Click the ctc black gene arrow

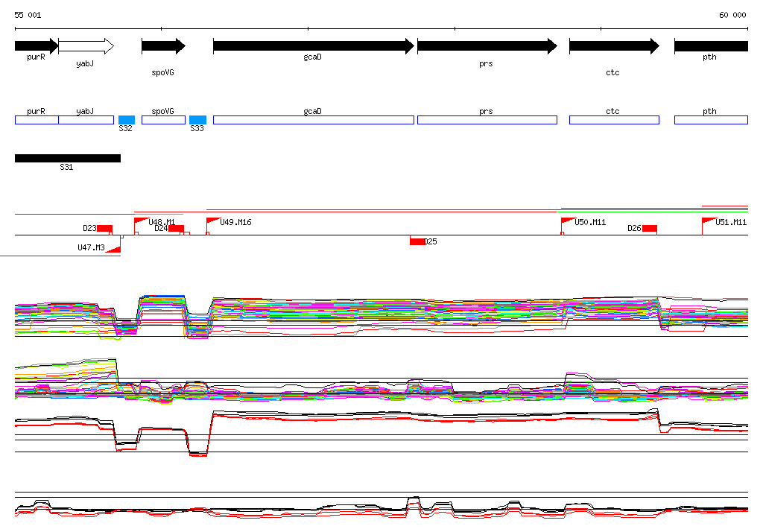[614, 46]
